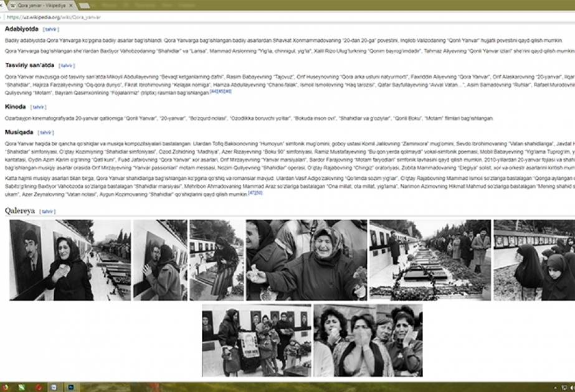Click tahrir link beside Adabiyotda heading
Image resolution: width=575 pixels, height=392 pixels.
click(x=51, y=29)
